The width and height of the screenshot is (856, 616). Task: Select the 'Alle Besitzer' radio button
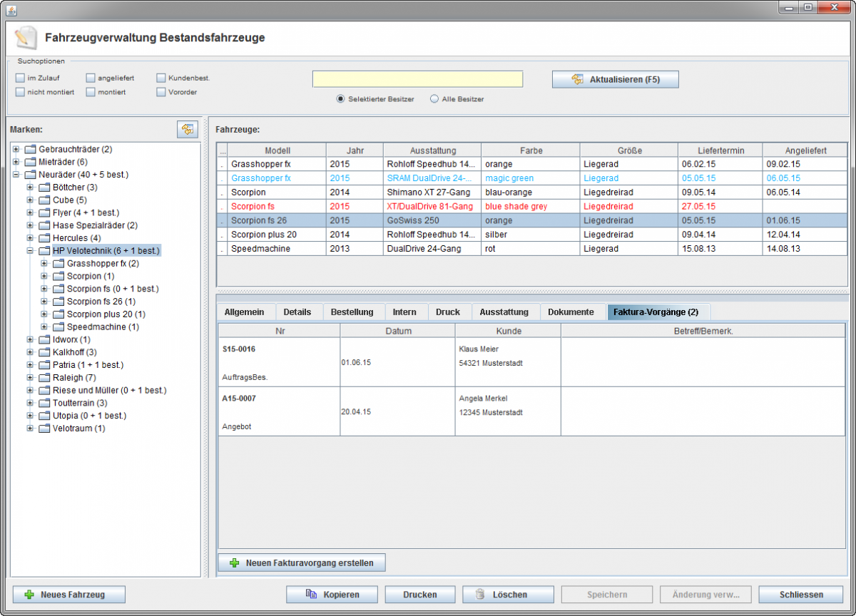tap(434, 99)
